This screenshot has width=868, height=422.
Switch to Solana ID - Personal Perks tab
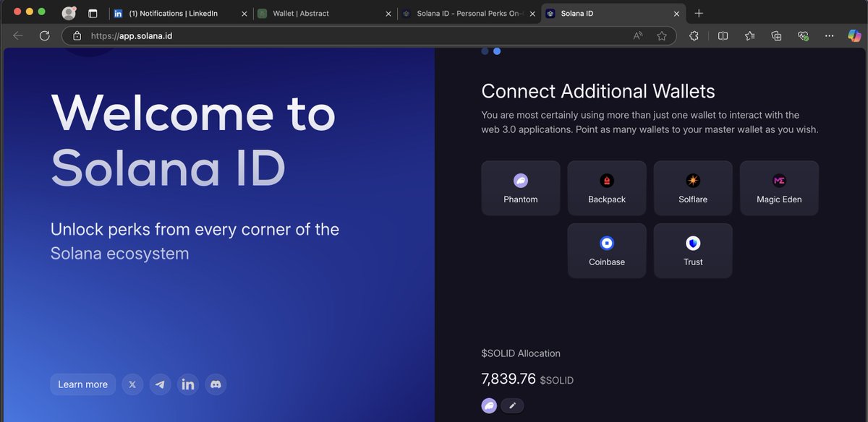(x=463, y=13)
